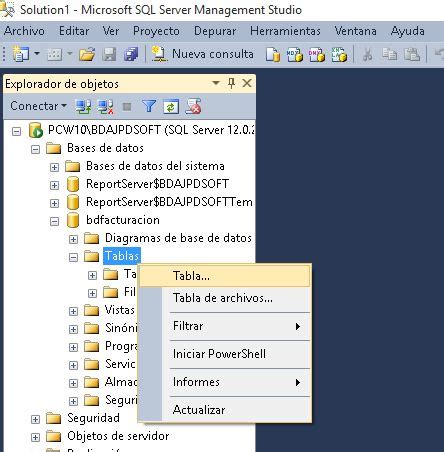Click the Nueva consulta button
444x452 pixels.
(x=202, y=54)
